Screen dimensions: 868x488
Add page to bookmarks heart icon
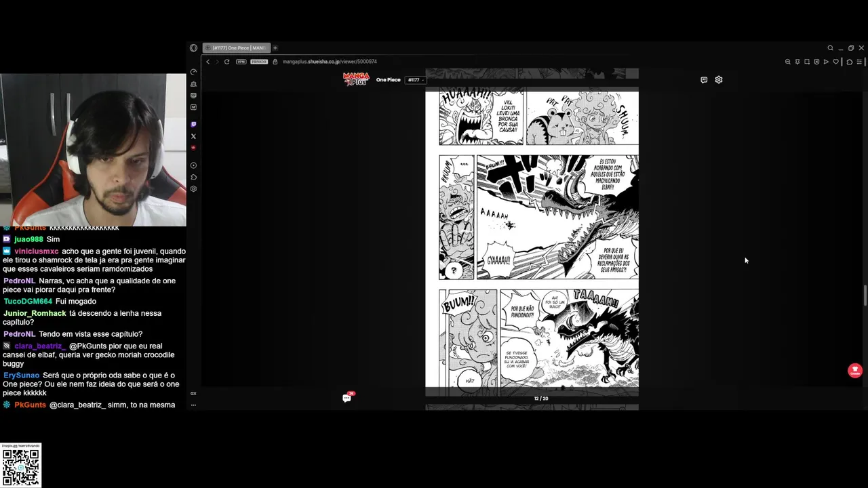pos(836,62)
